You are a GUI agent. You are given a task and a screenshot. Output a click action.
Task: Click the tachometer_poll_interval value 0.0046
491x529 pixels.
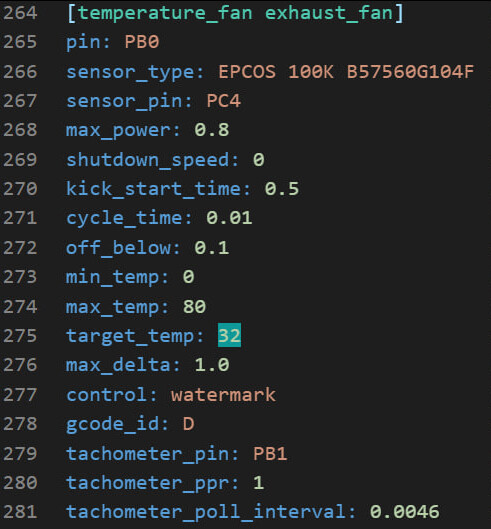[x=405, y=512]
